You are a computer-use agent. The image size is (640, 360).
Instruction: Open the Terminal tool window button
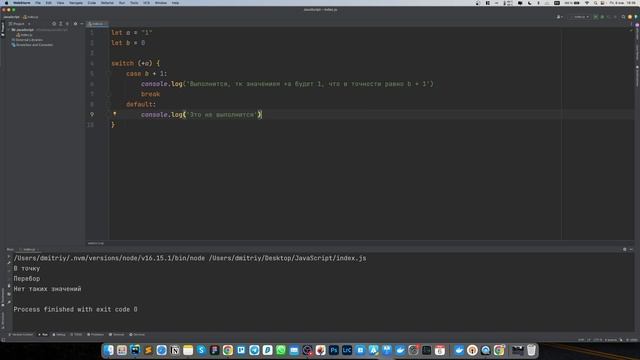click(117, 335)
